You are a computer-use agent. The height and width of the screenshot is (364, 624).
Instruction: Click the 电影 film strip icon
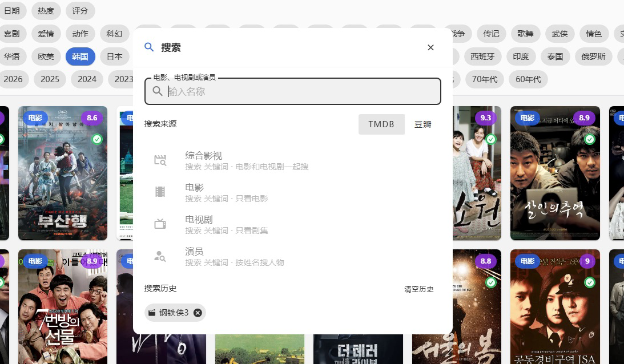(160, 192)
